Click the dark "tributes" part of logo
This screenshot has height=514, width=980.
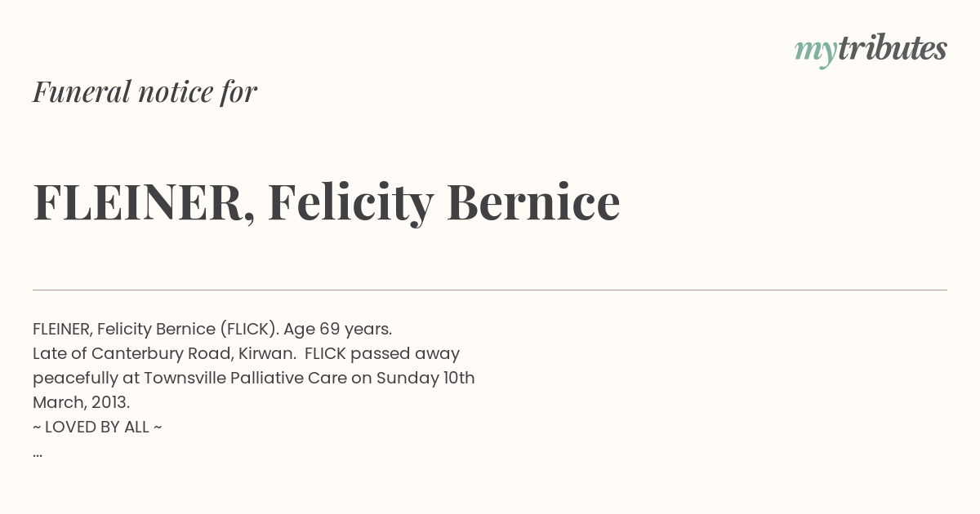point(893,49)
